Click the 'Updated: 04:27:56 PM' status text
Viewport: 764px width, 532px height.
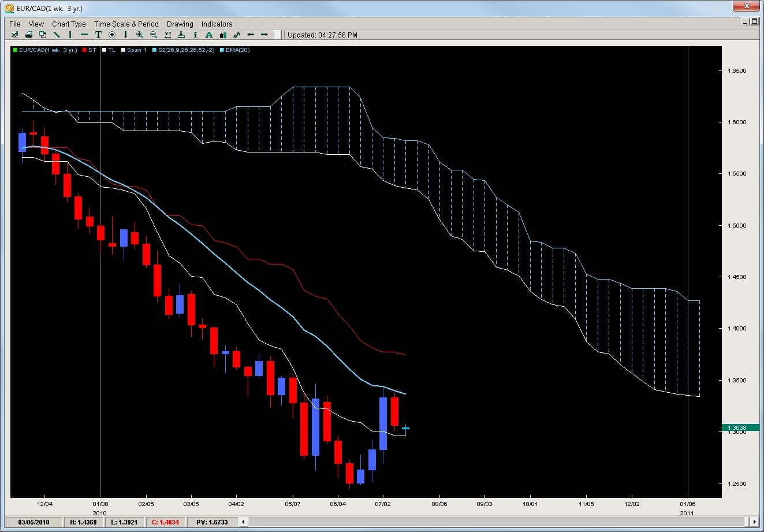pos(322,35)
